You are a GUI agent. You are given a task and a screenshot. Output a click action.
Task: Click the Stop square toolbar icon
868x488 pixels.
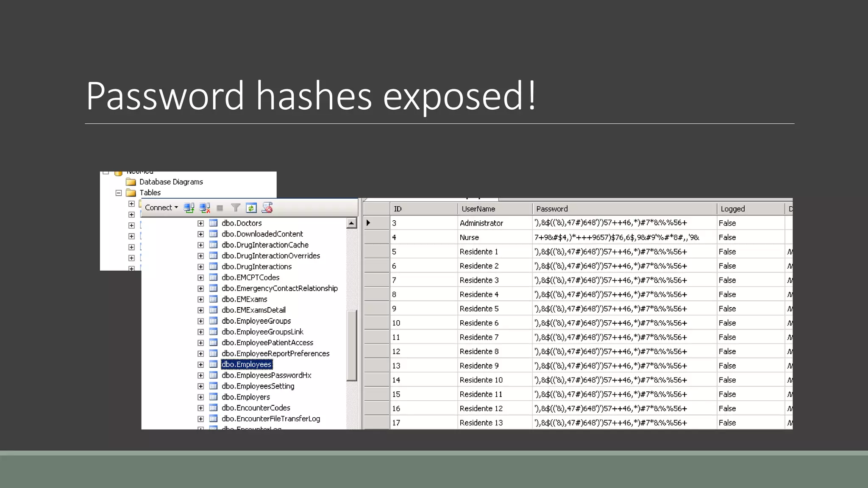coord(220,208)
